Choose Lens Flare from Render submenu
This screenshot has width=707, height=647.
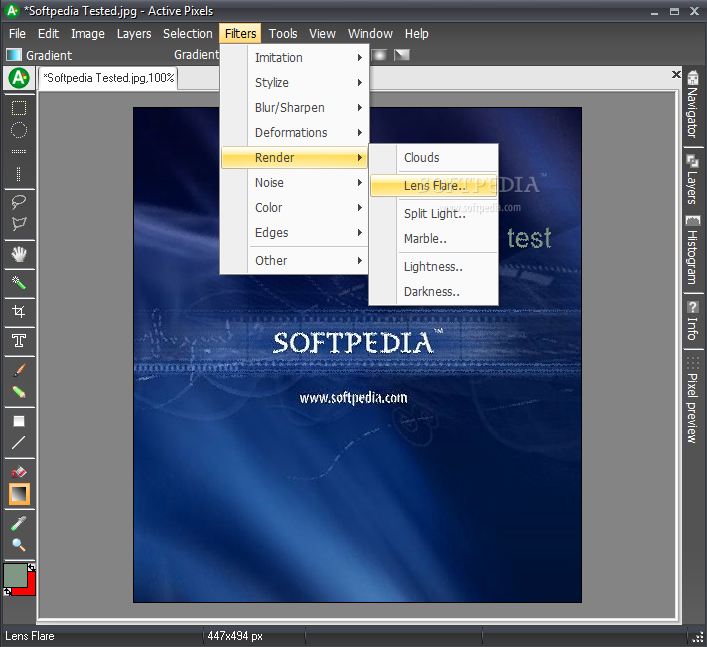point(433,186)
